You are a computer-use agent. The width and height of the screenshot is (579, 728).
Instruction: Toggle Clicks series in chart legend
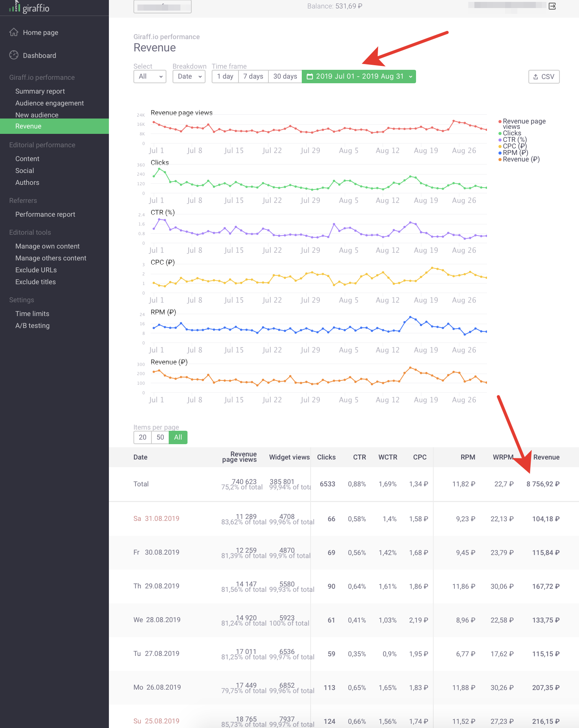click(510, 133)
